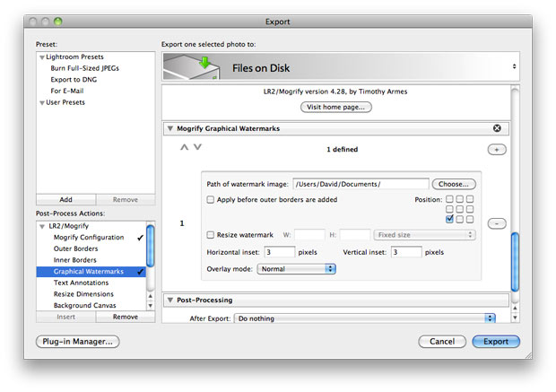Screen dimensions: 556x392
Task: Click the Horizontal inset field
Action: point(279,252)
